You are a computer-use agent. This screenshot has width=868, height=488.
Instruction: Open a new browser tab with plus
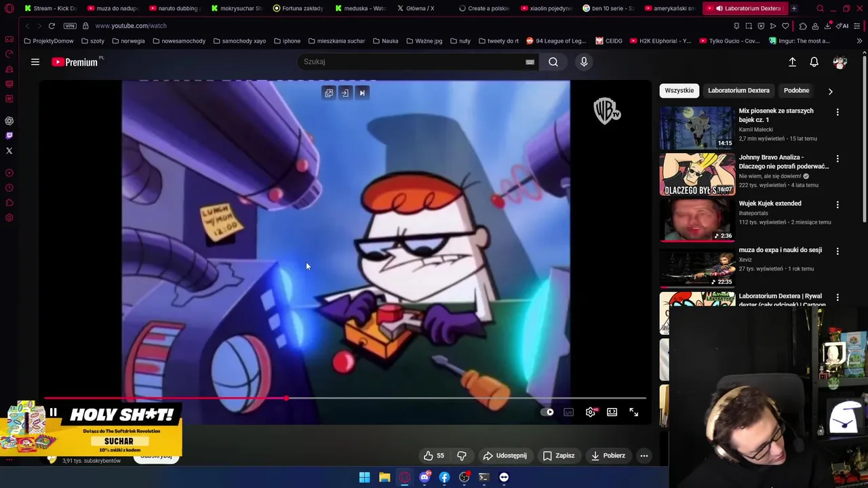(x=794, y=8)
